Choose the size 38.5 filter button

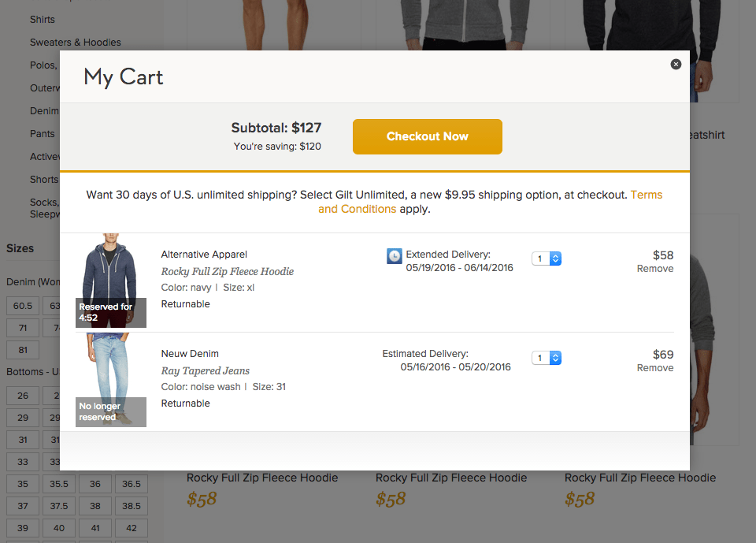pos(132,506)
